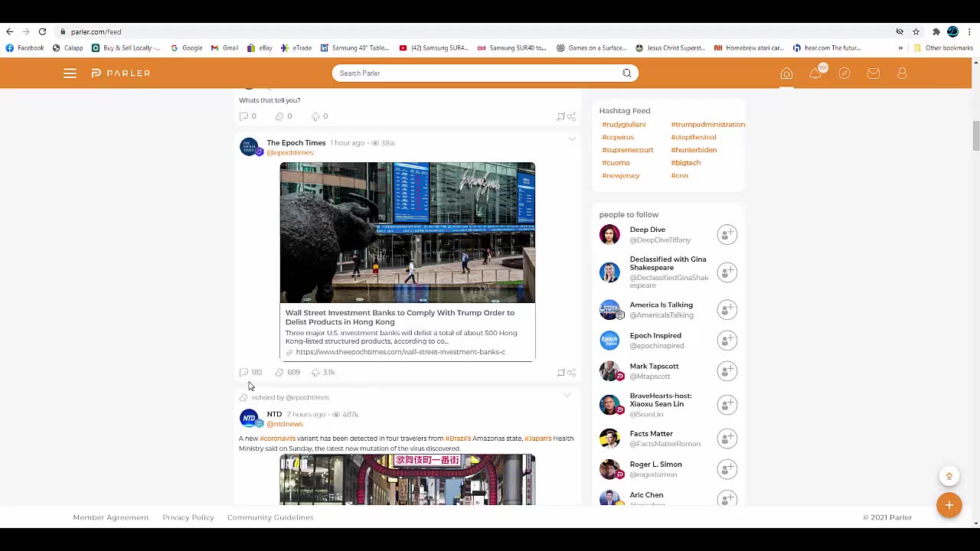Follow Declassified with Gina Shakespeare
The image size is (980, 551).
(727, 272)
